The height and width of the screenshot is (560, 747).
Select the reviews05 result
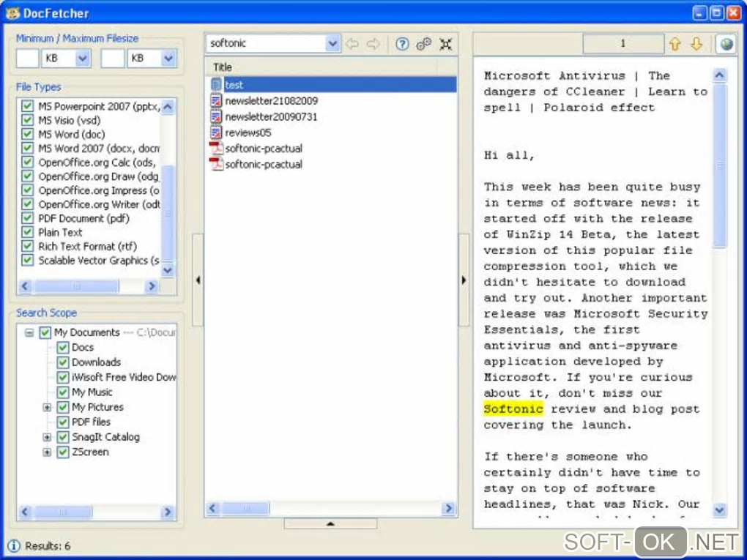(x=248, y=132)
